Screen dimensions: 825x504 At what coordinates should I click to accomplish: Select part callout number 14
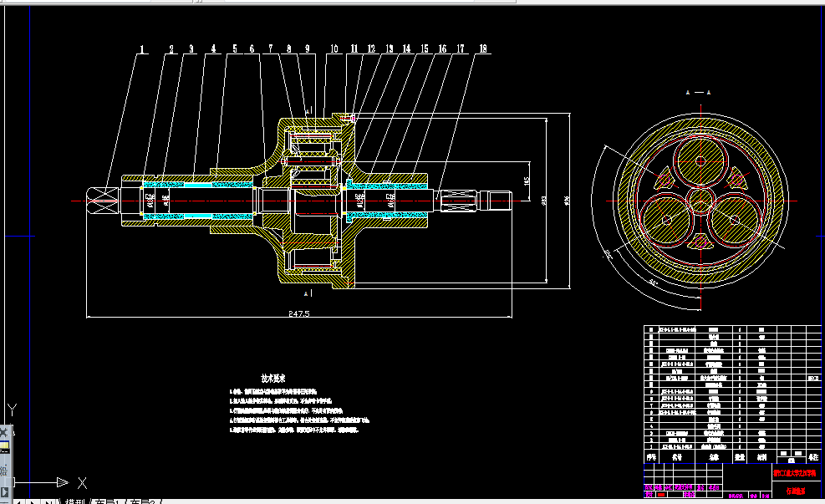407,49
